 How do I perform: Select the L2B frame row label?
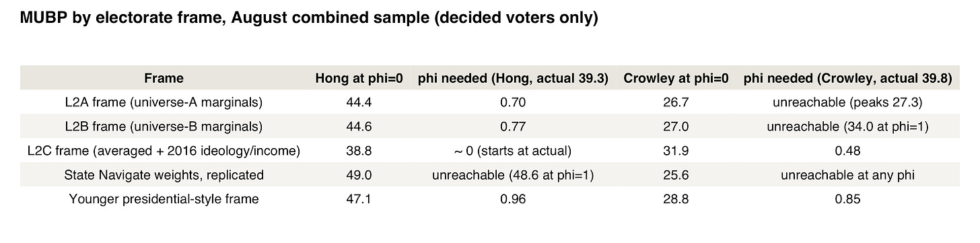point(164,127)
